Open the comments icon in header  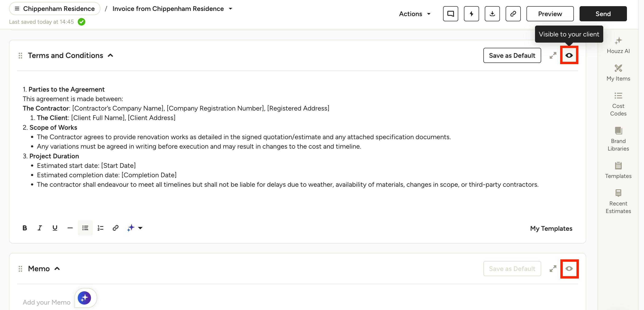450,14
